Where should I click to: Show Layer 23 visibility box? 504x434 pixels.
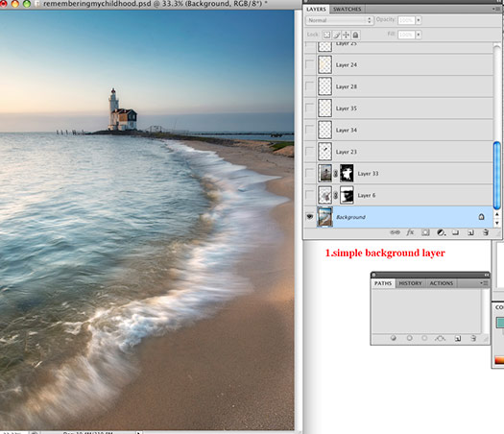[309, 152]
